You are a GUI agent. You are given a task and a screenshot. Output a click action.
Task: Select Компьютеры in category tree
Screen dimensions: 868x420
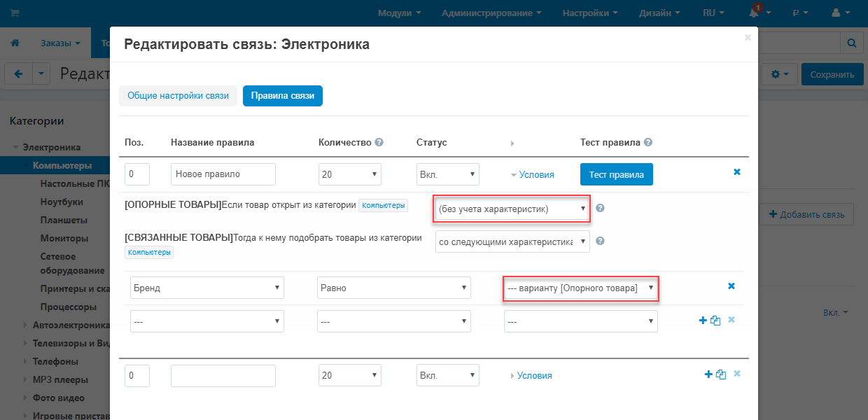[x=62, y=166]
